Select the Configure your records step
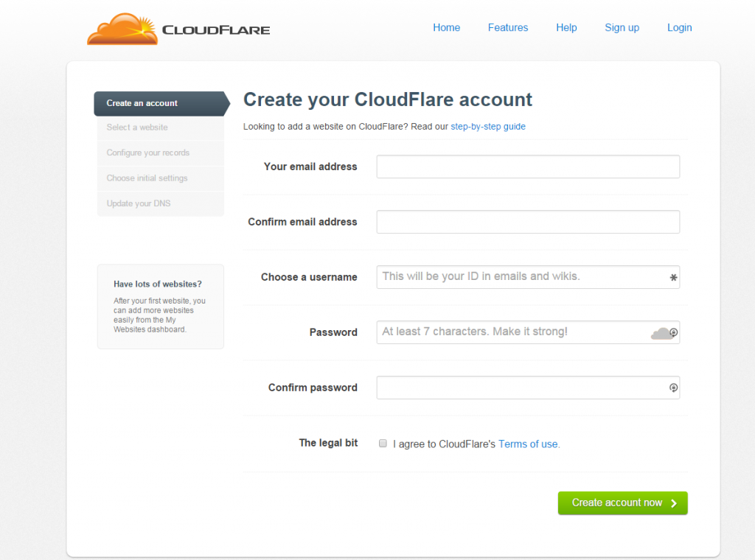 tap(160, 153)
